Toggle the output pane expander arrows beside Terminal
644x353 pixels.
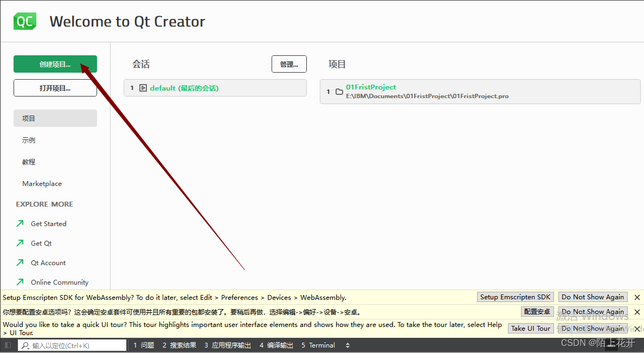347,345
